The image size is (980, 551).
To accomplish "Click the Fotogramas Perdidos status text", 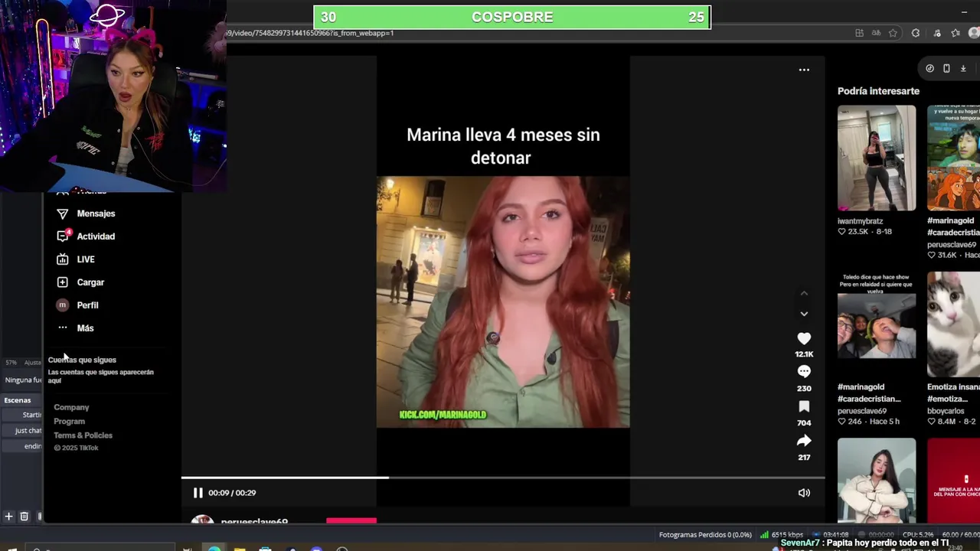I will [705, 535].
